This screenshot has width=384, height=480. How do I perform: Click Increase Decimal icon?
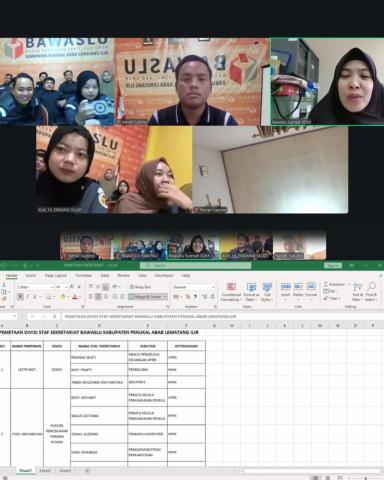[204, 297]
